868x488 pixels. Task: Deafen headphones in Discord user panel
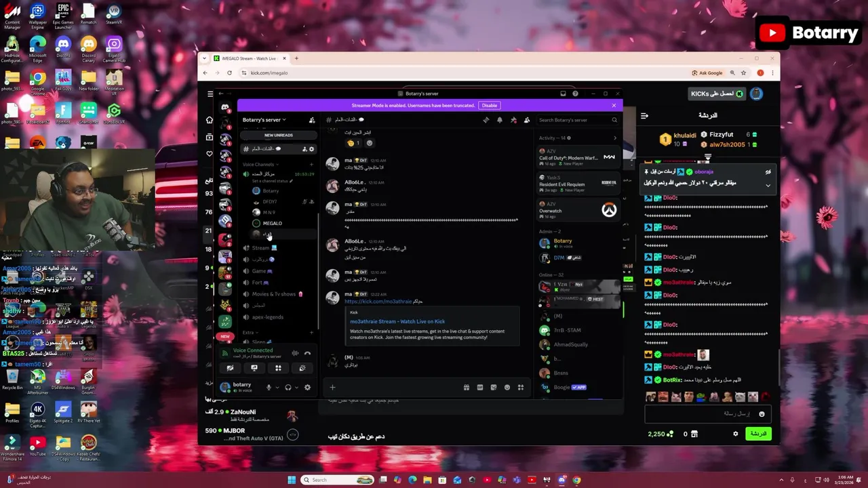pos(288,388)
